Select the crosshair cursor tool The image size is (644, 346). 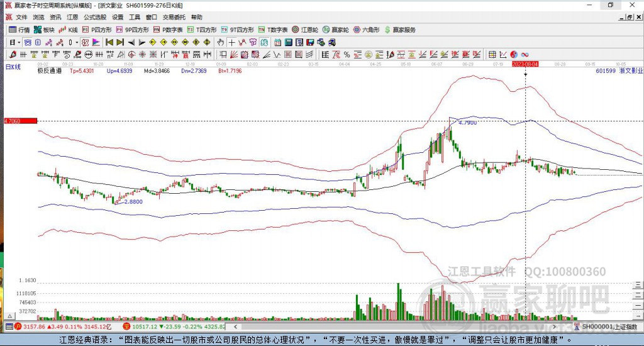click(231, 42)
